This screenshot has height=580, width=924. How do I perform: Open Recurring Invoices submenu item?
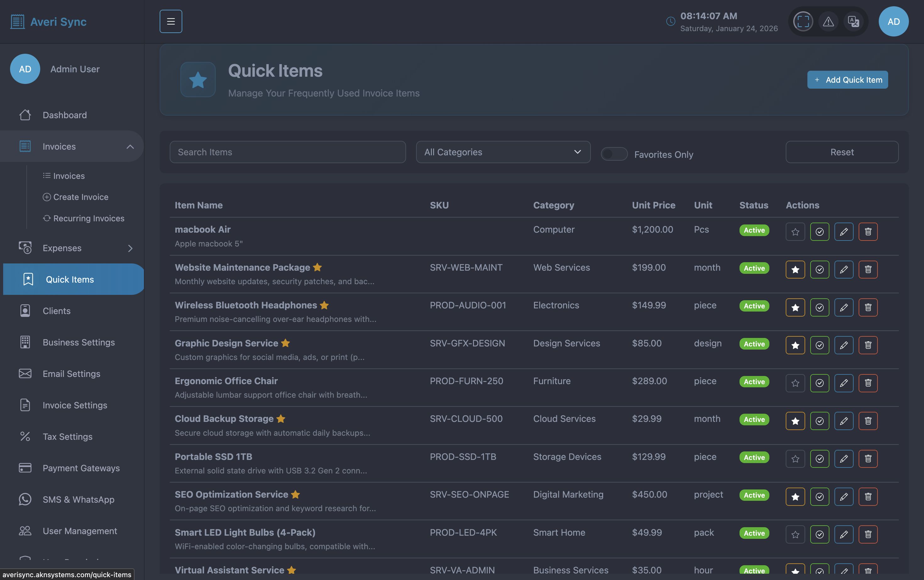pyautogui.click(x=89, y=218)
